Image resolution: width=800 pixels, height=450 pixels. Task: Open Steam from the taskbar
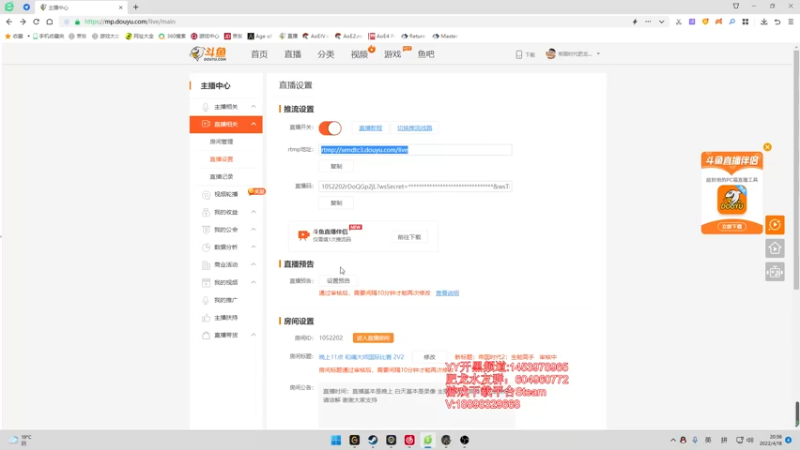[373, 440]
